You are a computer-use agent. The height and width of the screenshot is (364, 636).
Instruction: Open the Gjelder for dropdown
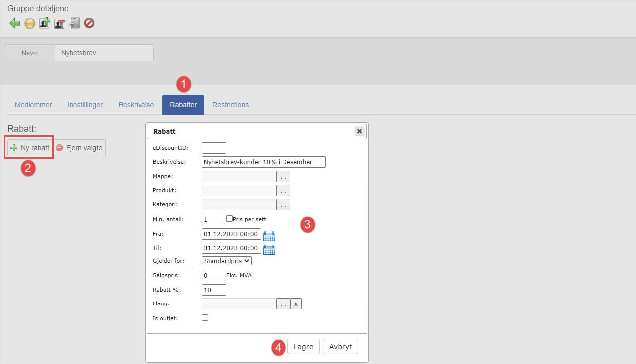tap(227, 261)
